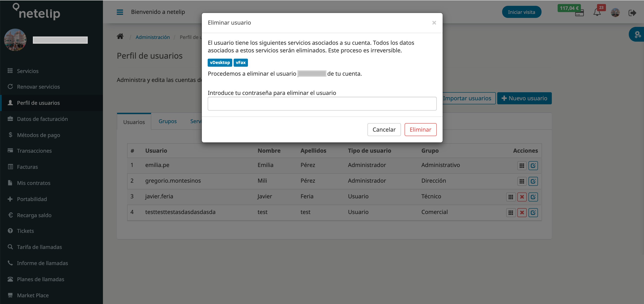The image size is (644, 304).
Task: Select the 'Técnico' group cell
Action: coord(431,196)
